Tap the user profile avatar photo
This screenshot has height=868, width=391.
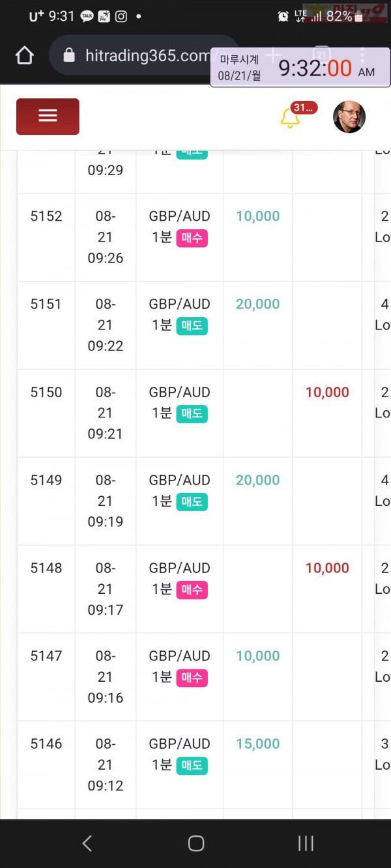click(x=349, y=117)
